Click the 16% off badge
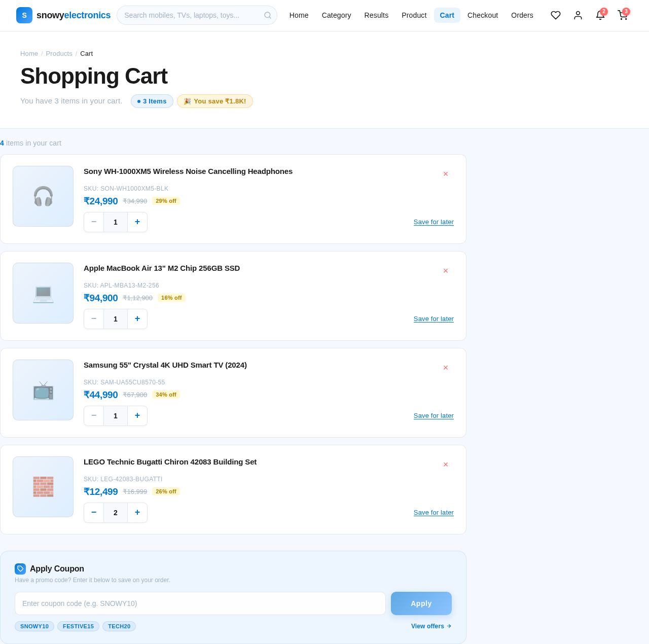Screen dimensions: 649x644 pyautogui.click(x=171, y=298)
